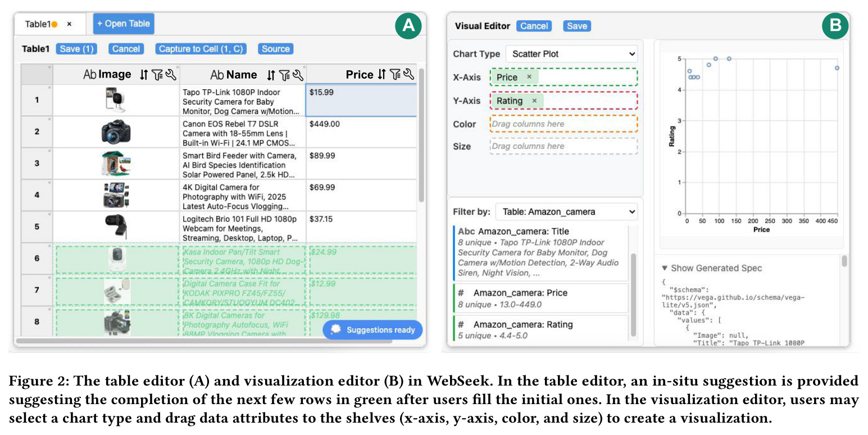Click 4K Digital Camera name cell
The height and width of the screenshot is (435, 868).
click(x=243, y=196)
